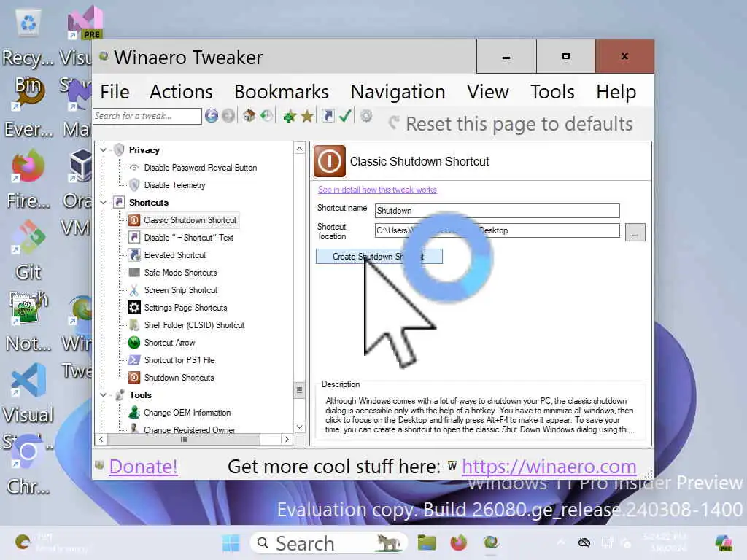Click the horizontal scrollbar thumb in tree
This screenshot has width=747, height=560.
(x=184, y=439)
